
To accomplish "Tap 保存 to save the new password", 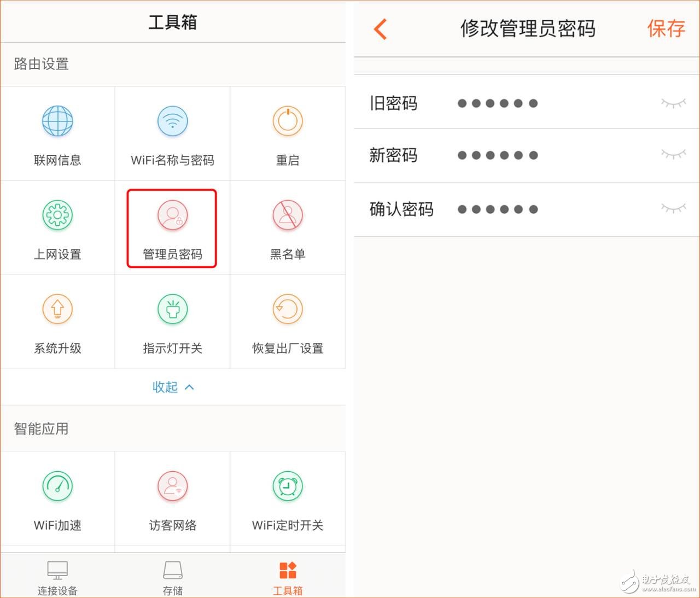I will tap(666, 29).
